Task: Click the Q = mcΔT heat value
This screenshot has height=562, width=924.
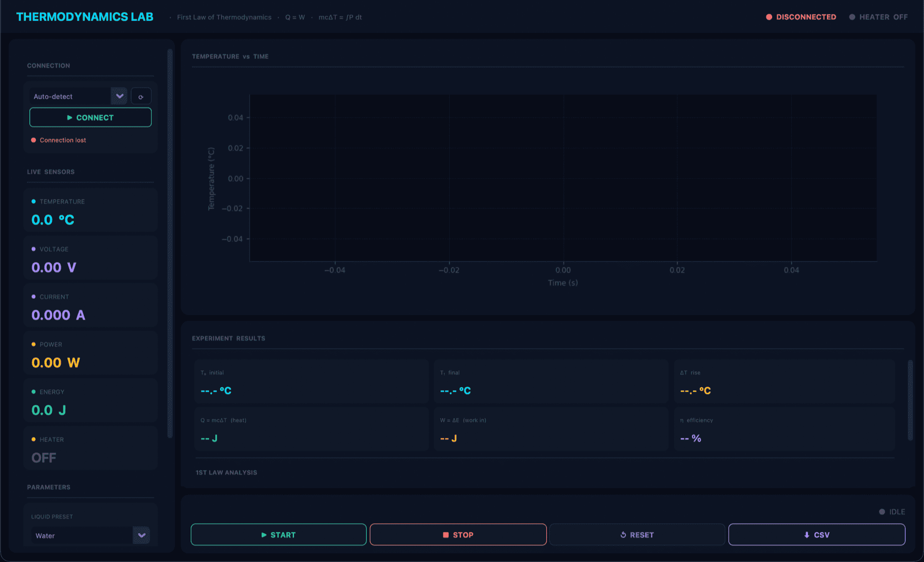Action: (x=209, y=439)
